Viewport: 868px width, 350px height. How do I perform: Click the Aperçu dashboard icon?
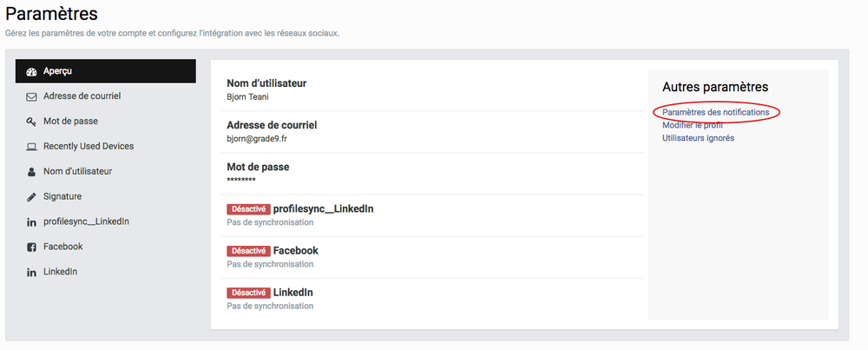click(31, 71)
